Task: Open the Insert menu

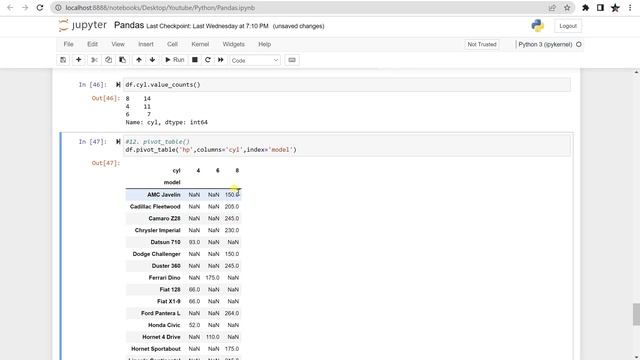Action: [x=146, y=44]
